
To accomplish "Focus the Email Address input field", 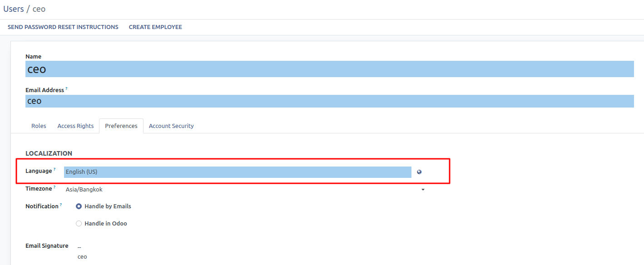I will tap(329, 101).
